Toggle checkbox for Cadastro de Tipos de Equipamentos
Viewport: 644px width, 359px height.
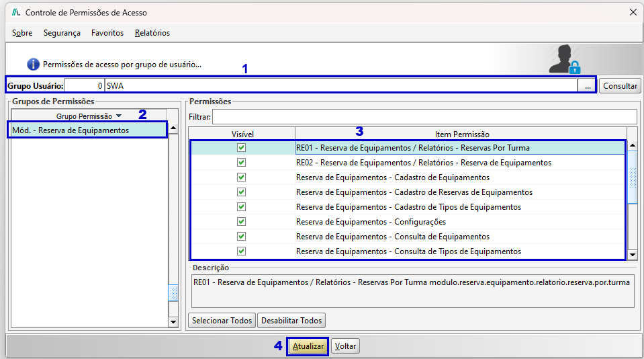pos(242,207)
